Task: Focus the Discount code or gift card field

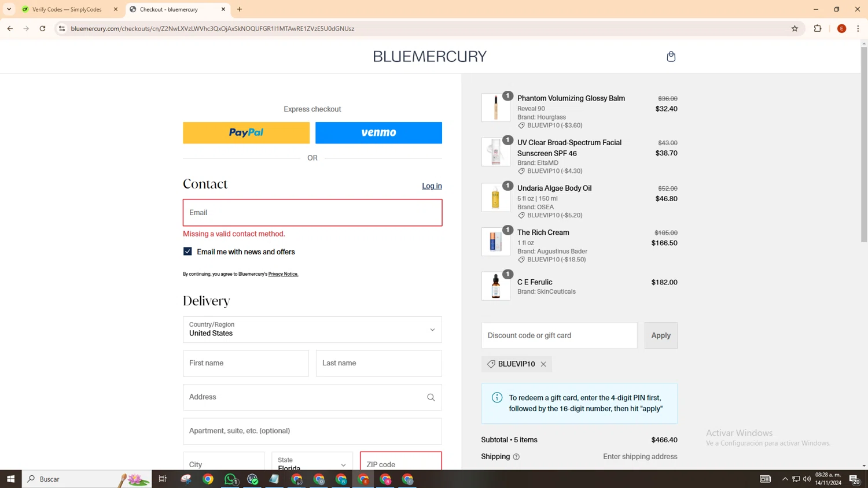Action: coord(559,335)
